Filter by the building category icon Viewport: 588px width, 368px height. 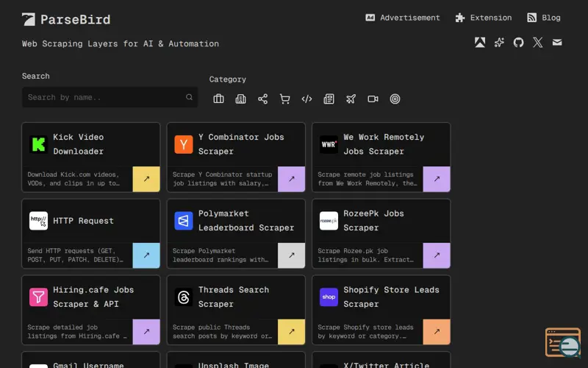click(241, 99)
